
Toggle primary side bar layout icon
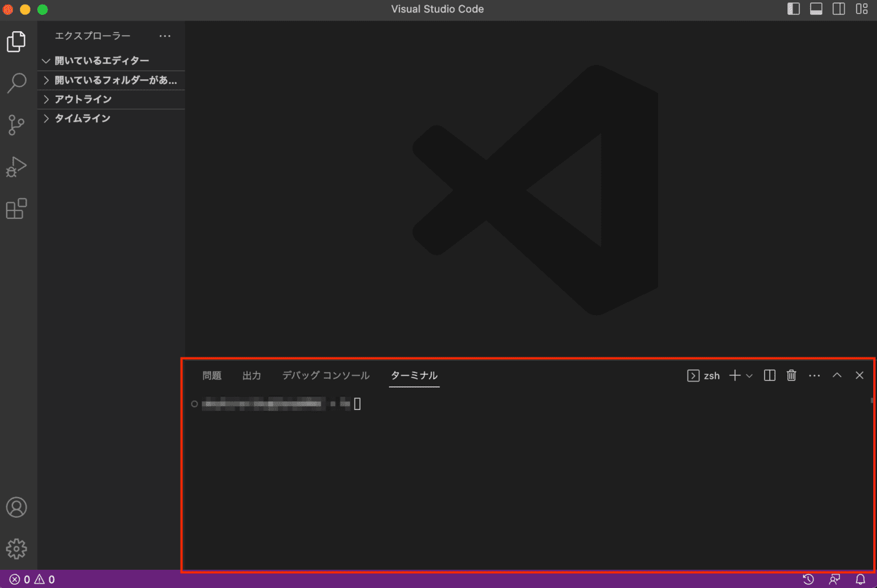click(793, 9)
